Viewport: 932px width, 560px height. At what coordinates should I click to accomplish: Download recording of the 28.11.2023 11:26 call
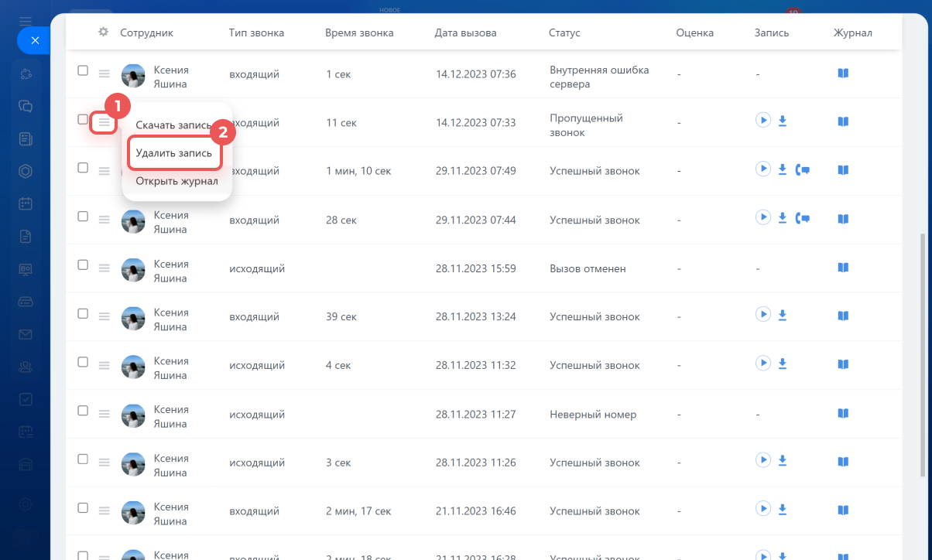pos(783,461)
